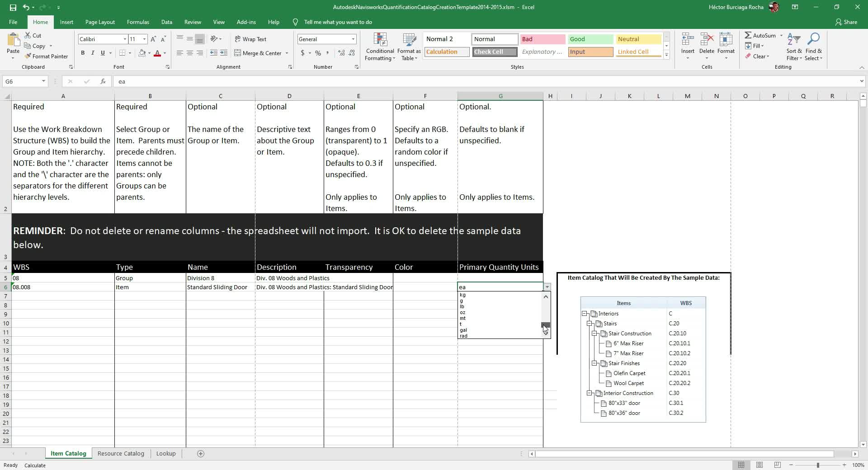Screen dimensions: 868x470
Task: Click the Tell me what you want field
Action: point(338,22)
